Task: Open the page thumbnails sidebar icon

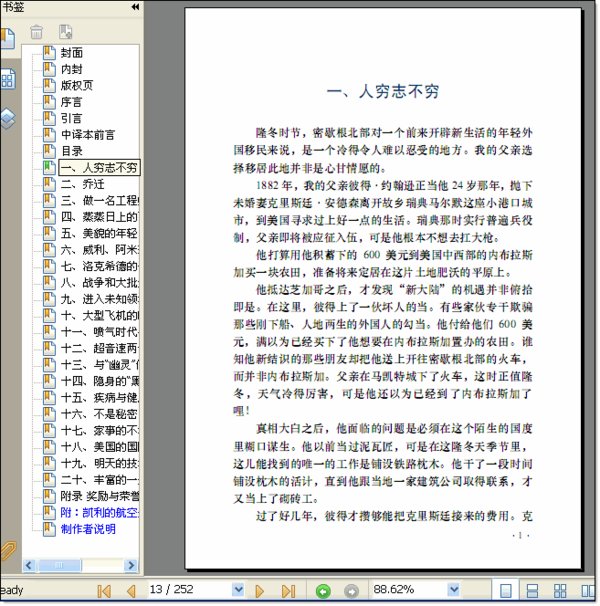Action: tap(8, 79)
